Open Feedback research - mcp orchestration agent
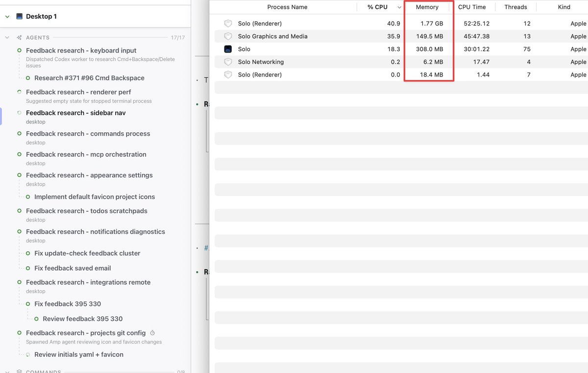Image resolution: width=588 pixels, height=373 pixels. [86, 154]
